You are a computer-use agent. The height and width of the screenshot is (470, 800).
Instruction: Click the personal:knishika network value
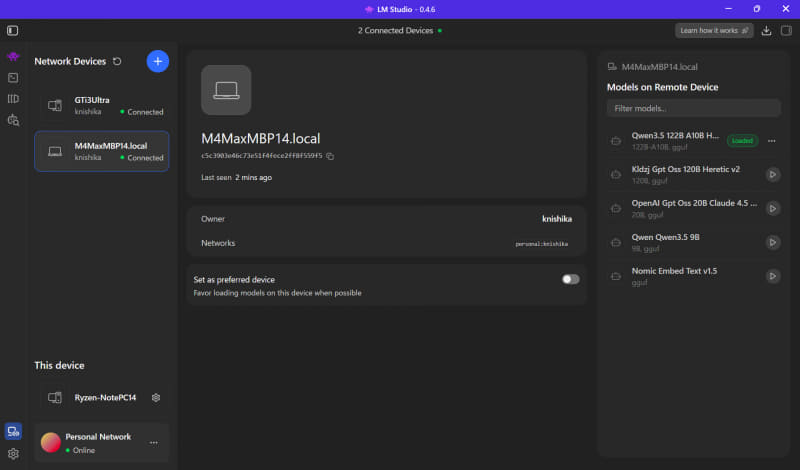point(541,244)
